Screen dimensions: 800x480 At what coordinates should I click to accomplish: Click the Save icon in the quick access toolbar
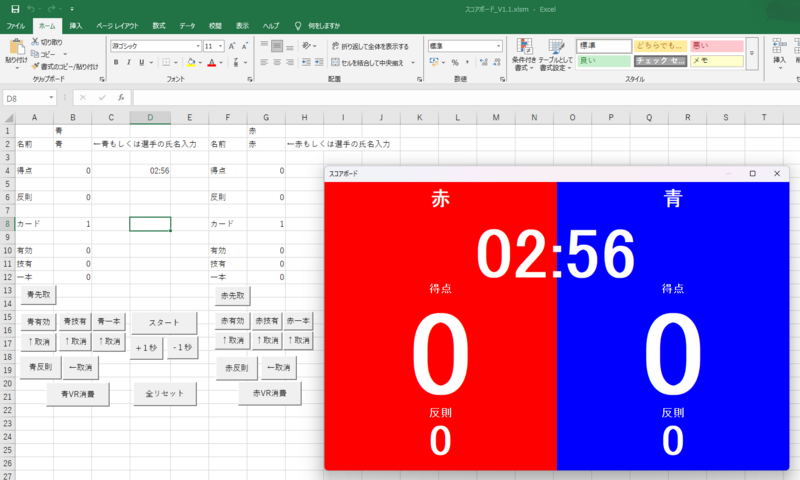15,8
